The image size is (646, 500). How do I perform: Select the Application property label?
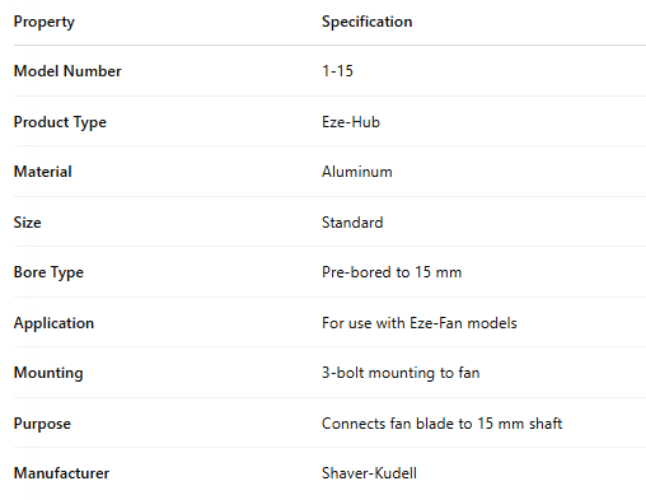click(53, 323)
